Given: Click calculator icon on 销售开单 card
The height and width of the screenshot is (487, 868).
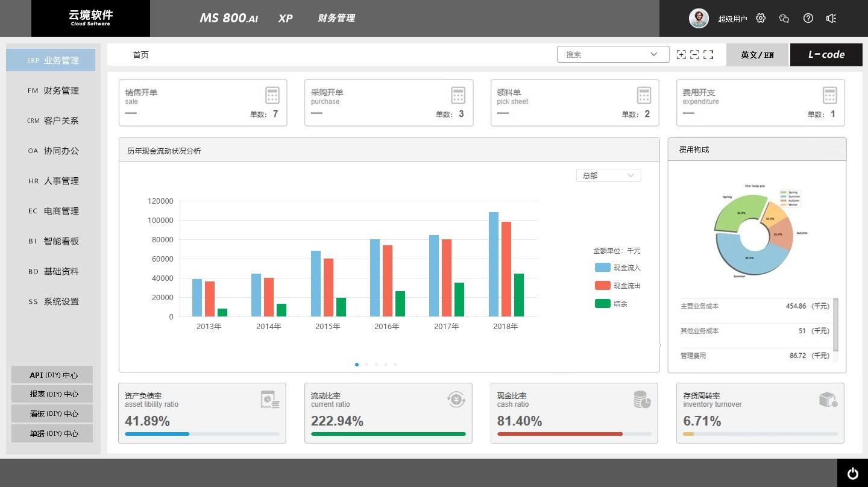Looking at the screenshot, I should (272, 95).
